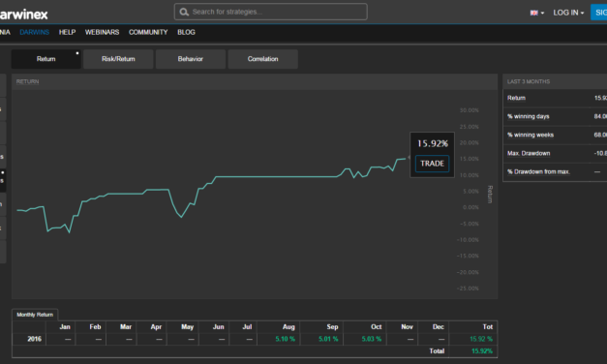Open the HELP menu item
607x364 pixels.
click(67, 32)
